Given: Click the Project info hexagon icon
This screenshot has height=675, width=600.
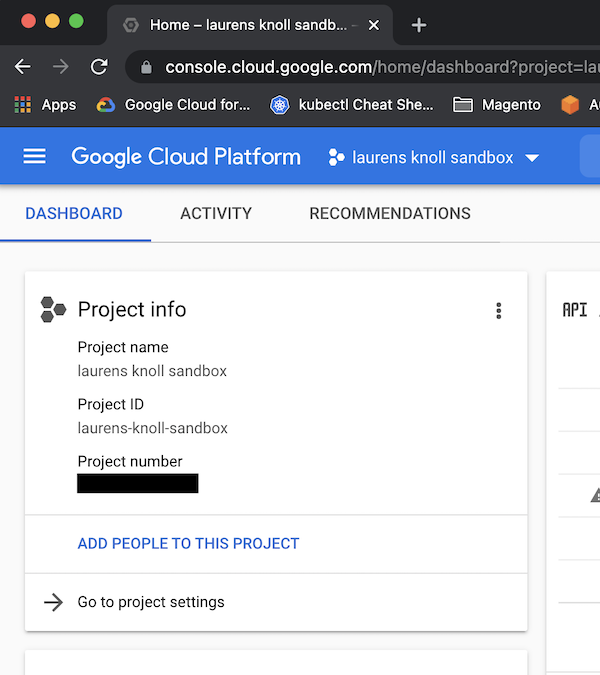Looking at the screenshot, I should tap(53, 310).
